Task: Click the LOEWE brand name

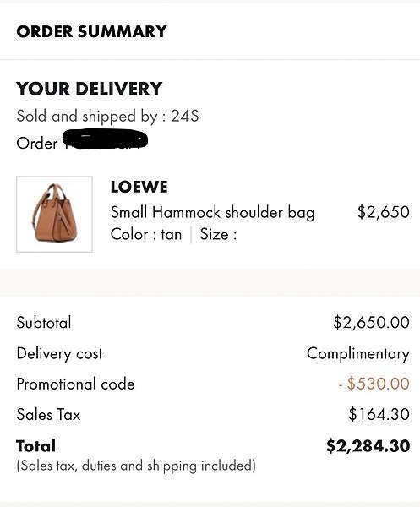Action: tap(139, 188)
